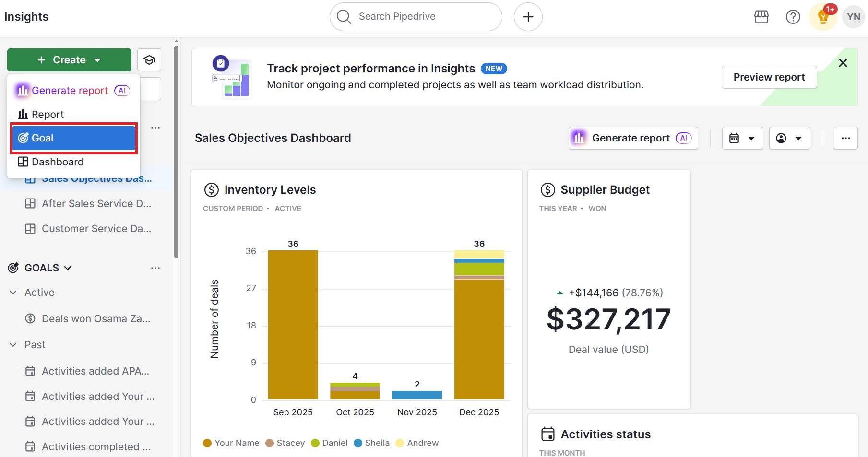Click the sidebar vertical scrollbar
The image size is (868, 457).
pyautogui.click(x=176, y=152)
